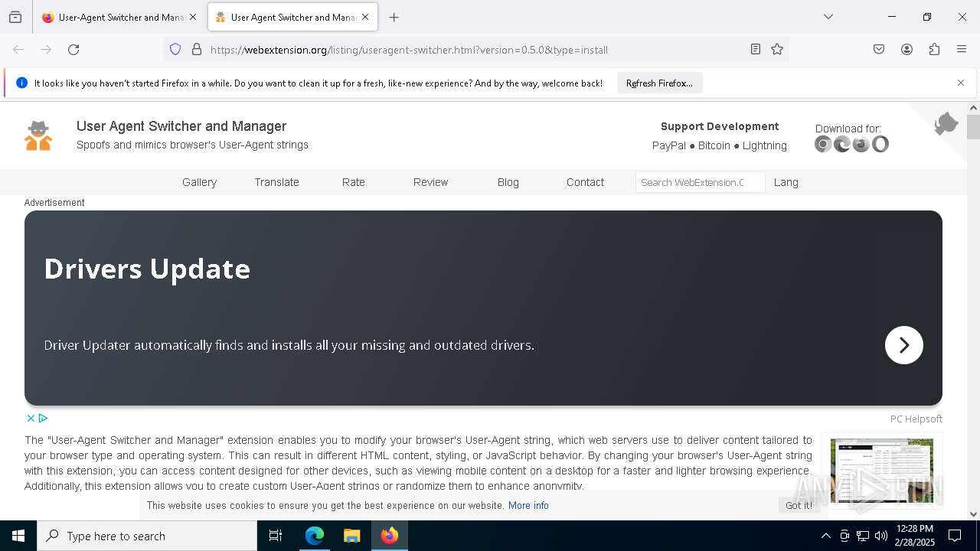Open the Blog menu item

click(508, 182)
